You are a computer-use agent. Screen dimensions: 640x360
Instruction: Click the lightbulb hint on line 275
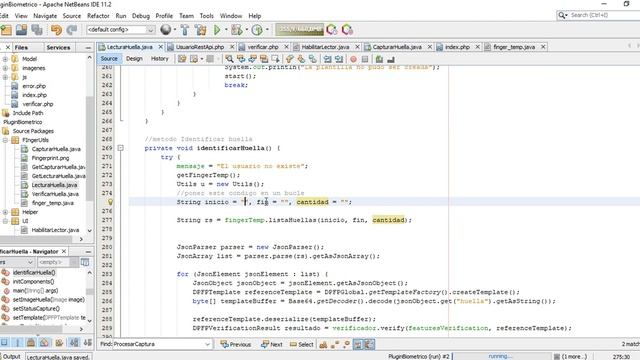[x=110, y=202]
